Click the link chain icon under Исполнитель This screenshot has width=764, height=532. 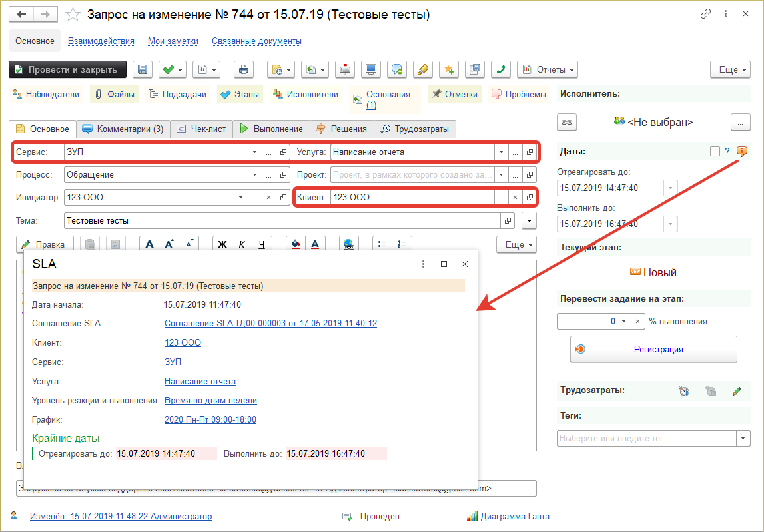(x=567, y=122)
